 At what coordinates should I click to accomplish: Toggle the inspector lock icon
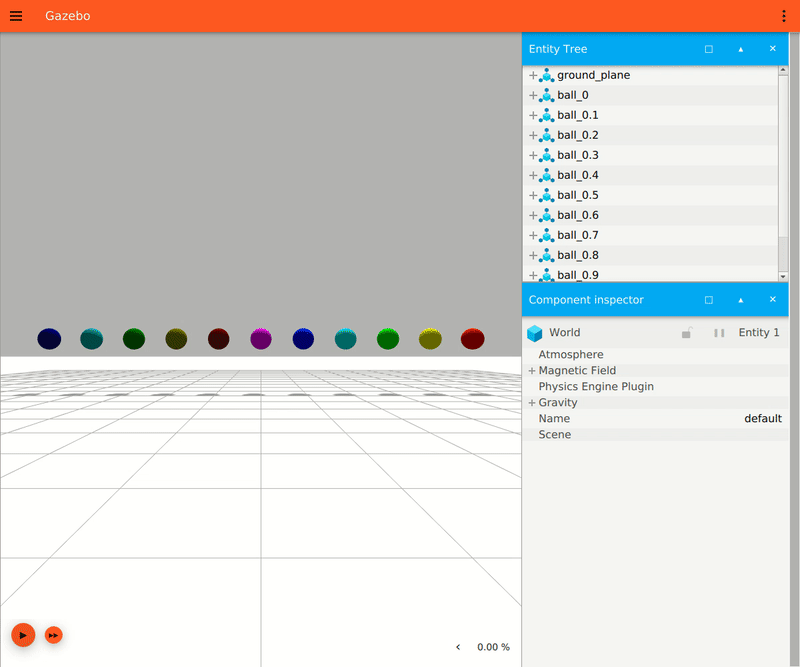click(x=686, y=333)
